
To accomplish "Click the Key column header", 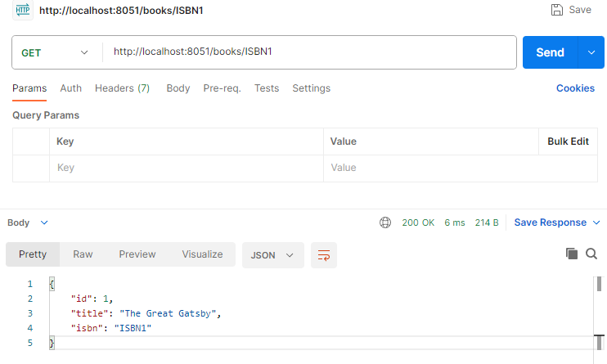I will (x=65, y=142).
